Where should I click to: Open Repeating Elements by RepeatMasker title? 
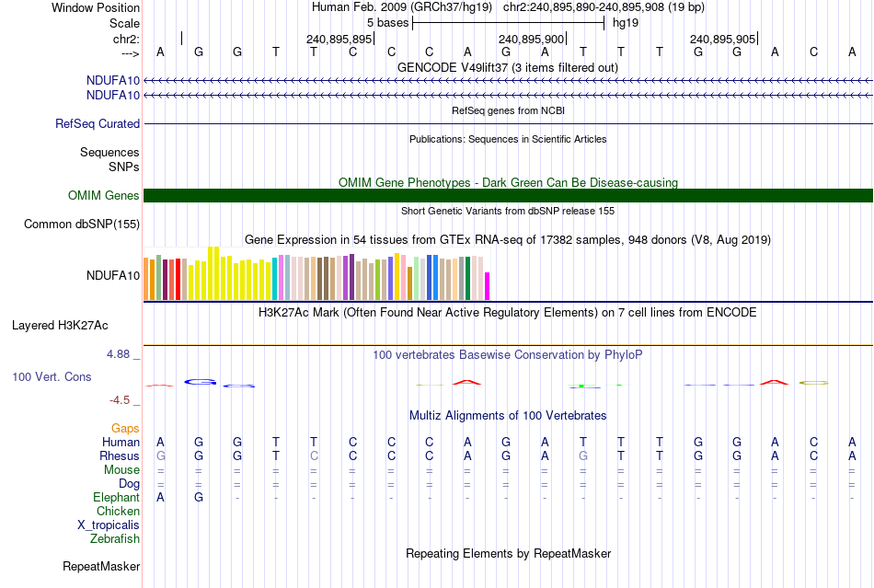(509, 553)
